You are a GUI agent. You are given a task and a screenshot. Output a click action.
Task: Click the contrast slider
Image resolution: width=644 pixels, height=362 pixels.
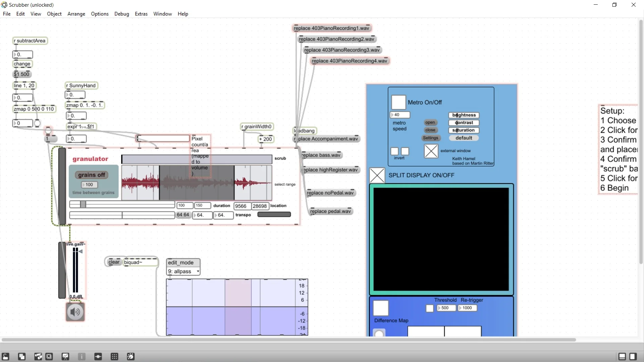click(464, 123)
